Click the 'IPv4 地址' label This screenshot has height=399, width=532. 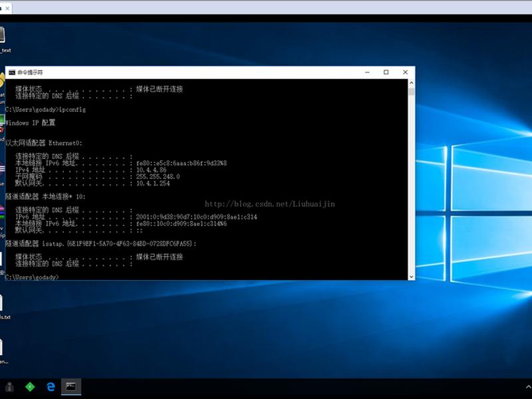pyautogui.click(x=30, y=170)
